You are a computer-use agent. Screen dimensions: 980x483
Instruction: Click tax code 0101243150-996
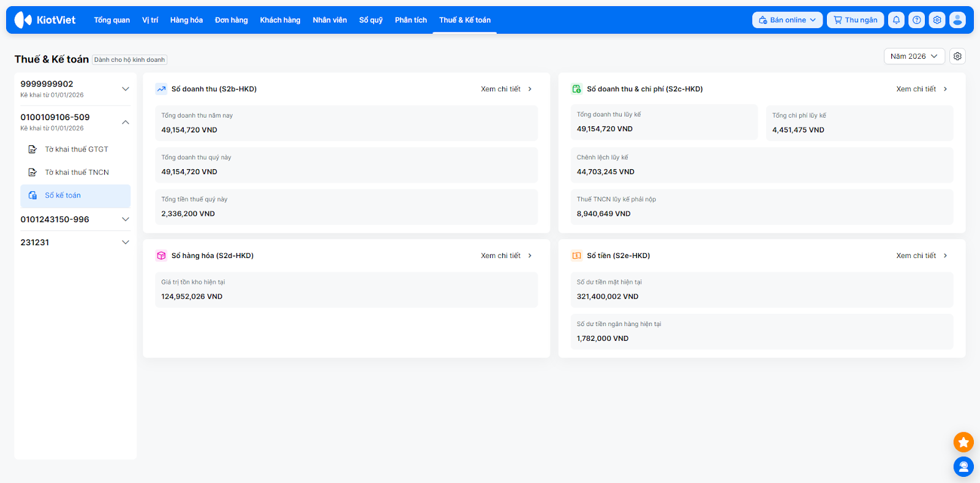pyautogui.click(x=55, y=219)
